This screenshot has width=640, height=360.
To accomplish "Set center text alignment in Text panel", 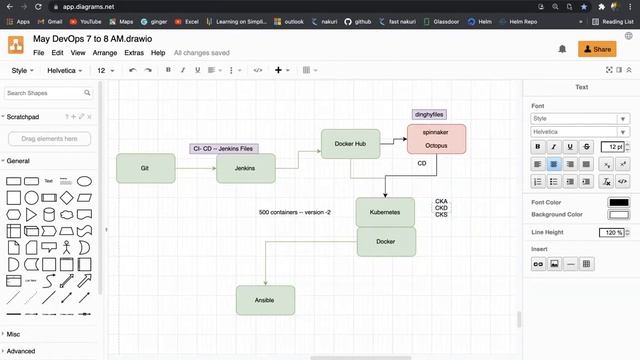I will click(x=554, y=164).
